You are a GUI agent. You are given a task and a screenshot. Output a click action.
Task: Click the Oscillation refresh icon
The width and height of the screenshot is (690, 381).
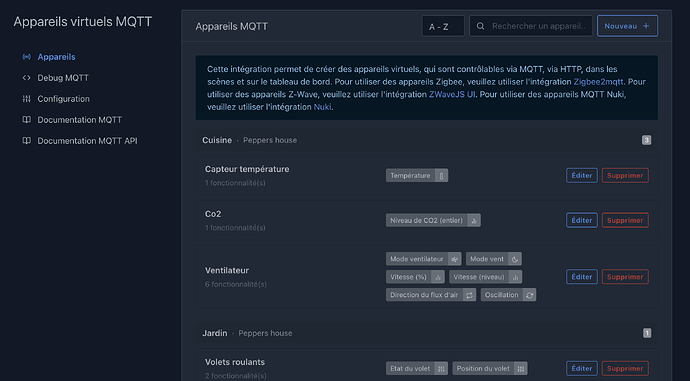pos(529,295)
